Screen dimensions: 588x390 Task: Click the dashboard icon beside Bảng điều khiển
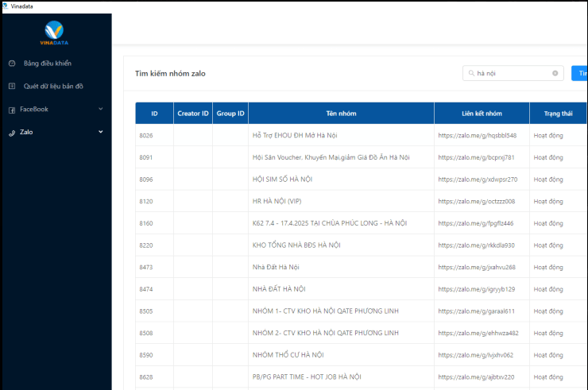coord(12,63)
